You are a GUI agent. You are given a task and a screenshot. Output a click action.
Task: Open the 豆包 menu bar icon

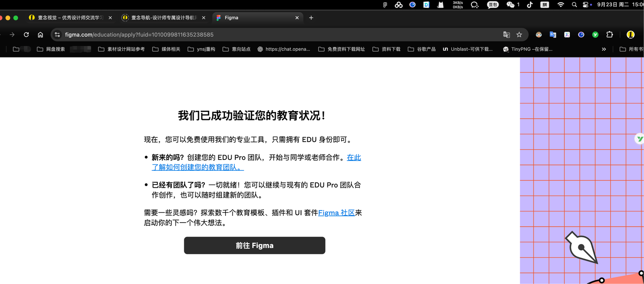493,4
